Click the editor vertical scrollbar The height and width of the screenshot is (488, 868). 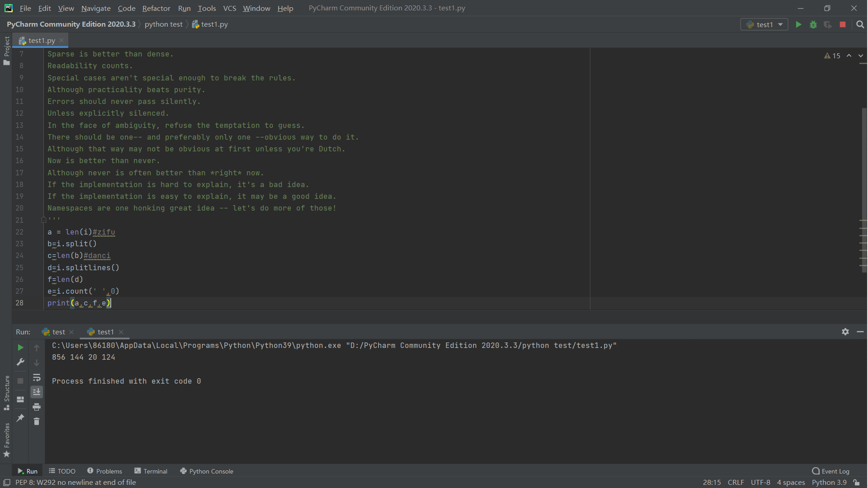[x=864, y=181]
